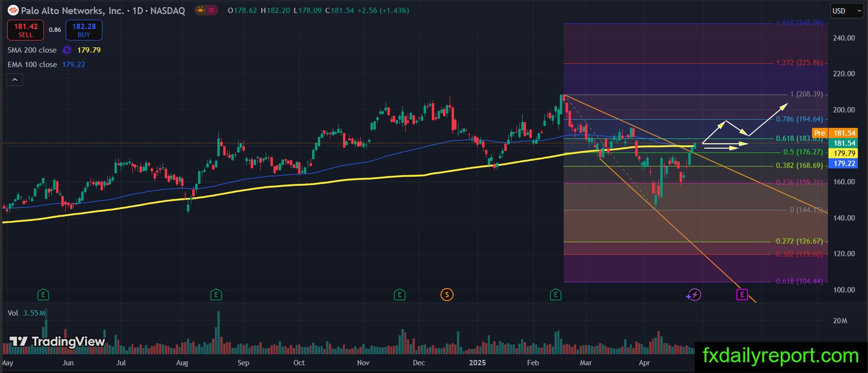The height and width of the screenshot is (373, 868).
Task: Click Fib label "-0.618 (104.44)"
Action: pyautogui.click(x=798, y=281)
